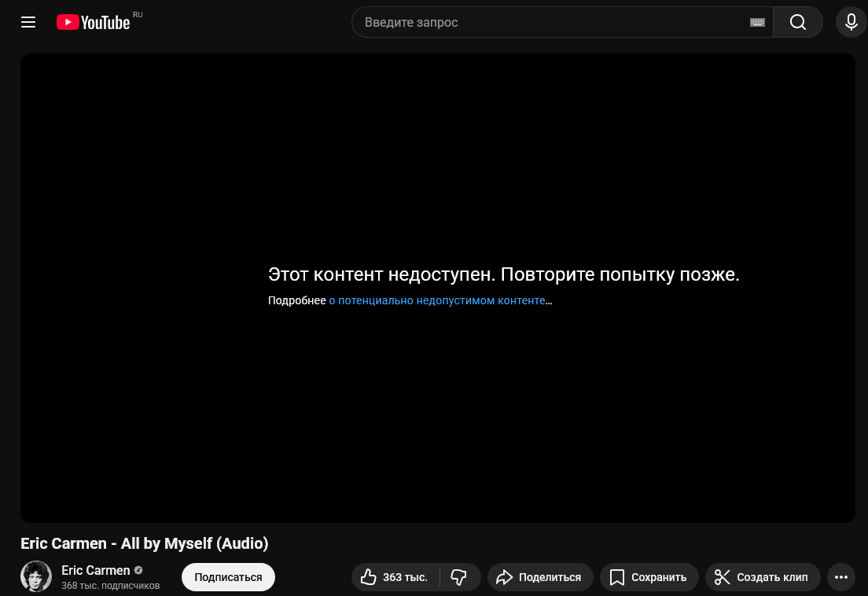This screenshot has height=596, width=868.
Task: Go to YouTube home via logo
Action: pos(93,22)
